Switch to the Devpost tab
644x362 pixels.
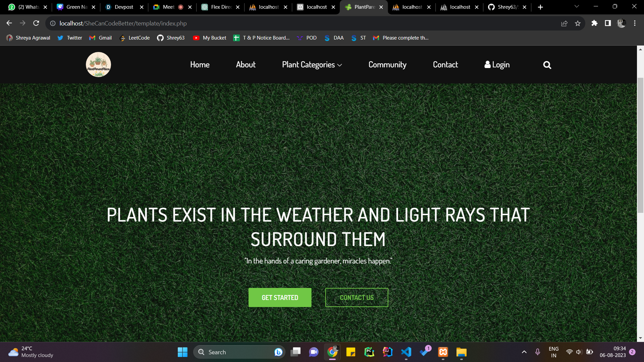(x=123, y=7)
